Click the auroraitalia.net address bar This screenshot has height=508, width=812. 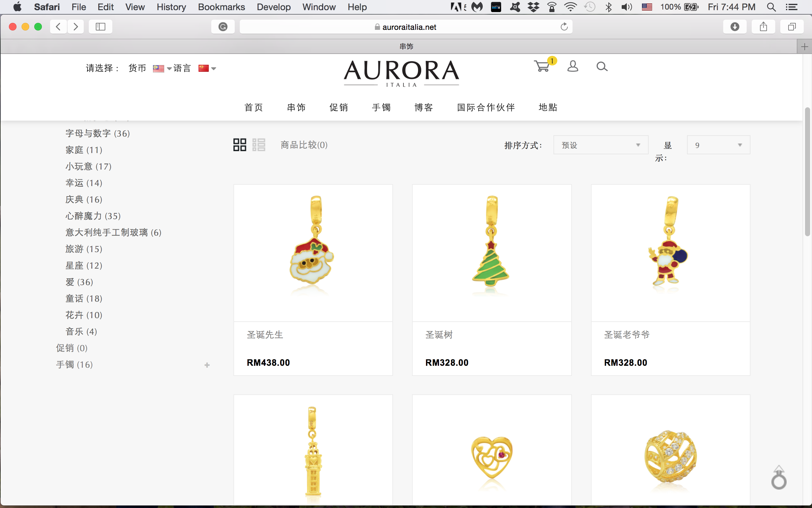pyautogui.click(x=406, y=27)
